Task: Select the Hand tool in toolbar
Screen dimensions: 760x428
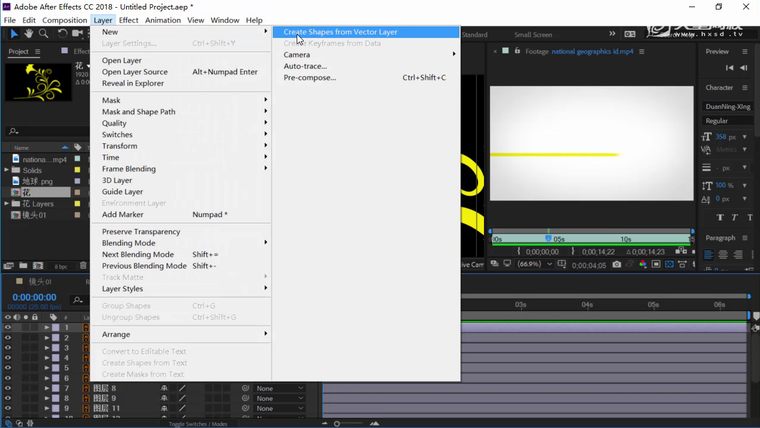Action: pyautogui.click(x=29, y=34)
